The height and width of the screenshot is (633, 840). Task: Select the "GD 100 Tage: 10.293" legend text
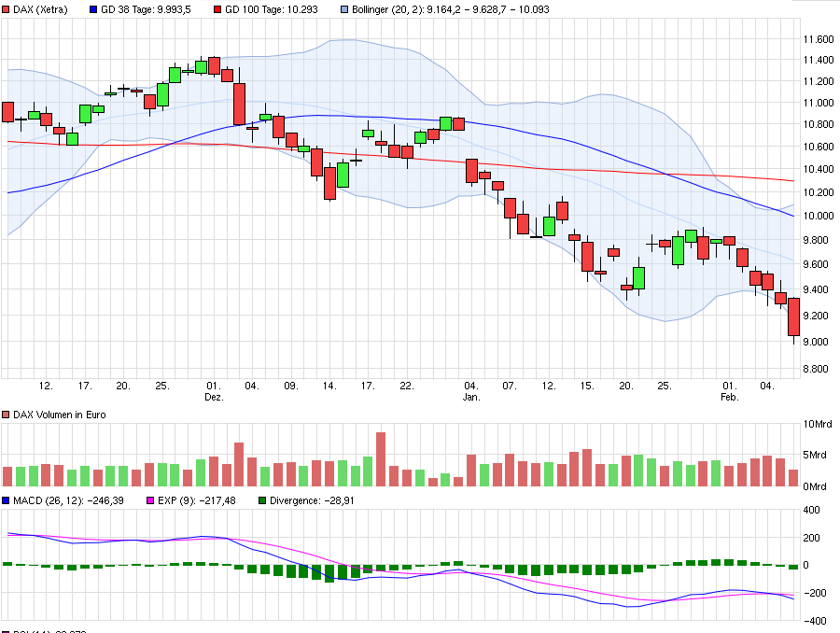coord(272,9)
